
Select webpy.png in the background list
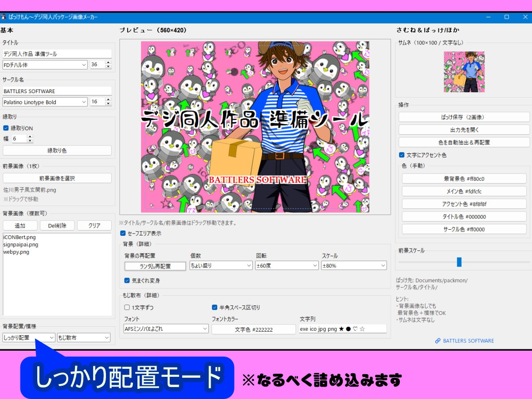(x=16, y=252)
